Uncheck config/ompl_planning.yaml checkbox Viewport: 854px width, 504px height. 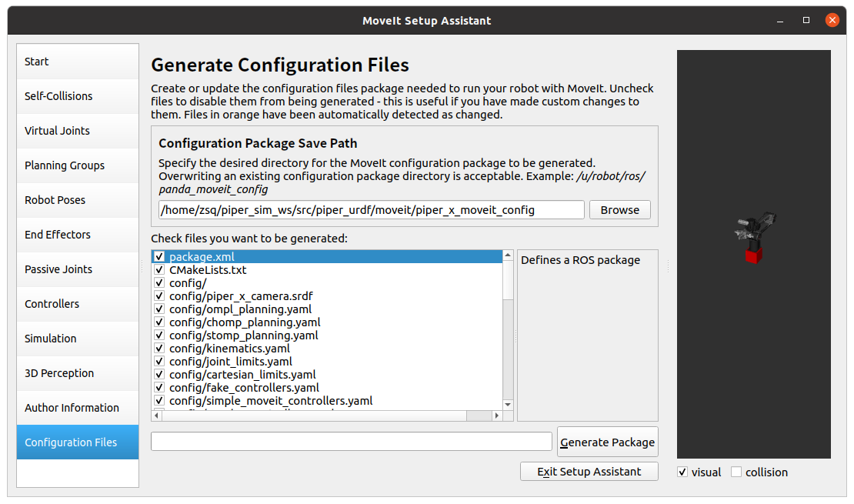(x=159, y=309)
